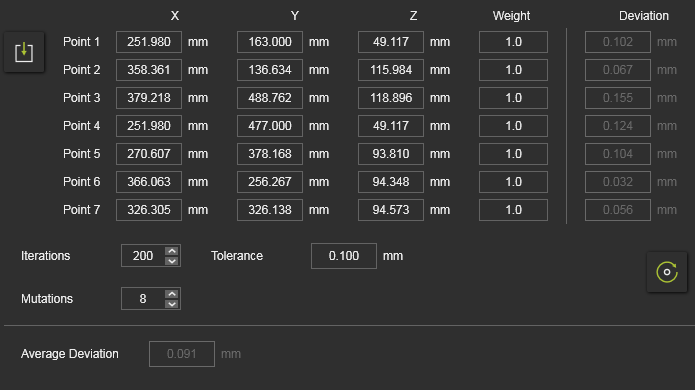Image resolution: width=695 pixels, height=390 pixels.
Task: Select Point 4 Weight field
Action: [513, 126]
